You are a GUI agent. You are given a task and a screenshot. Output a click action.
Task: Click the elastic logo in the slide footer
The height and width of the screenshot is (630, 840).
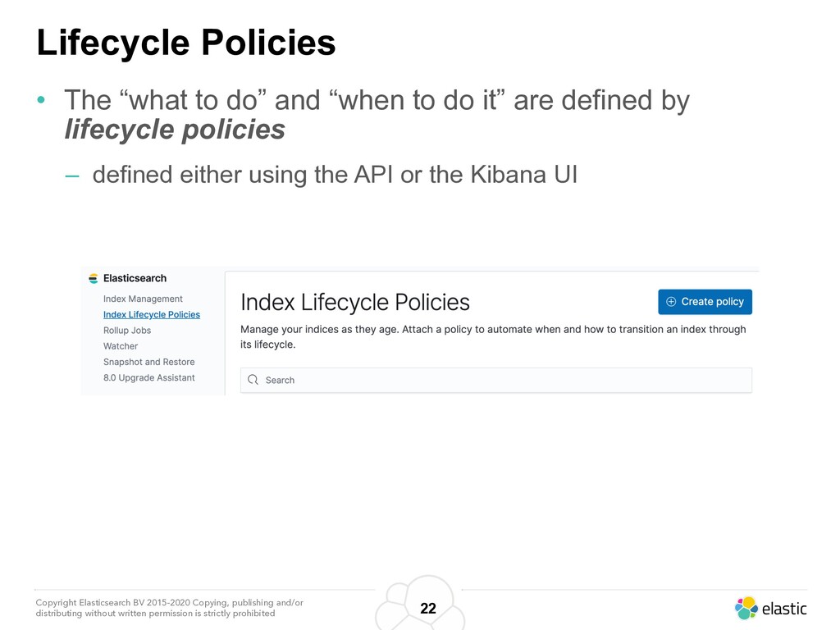click(x=770, y=608)
